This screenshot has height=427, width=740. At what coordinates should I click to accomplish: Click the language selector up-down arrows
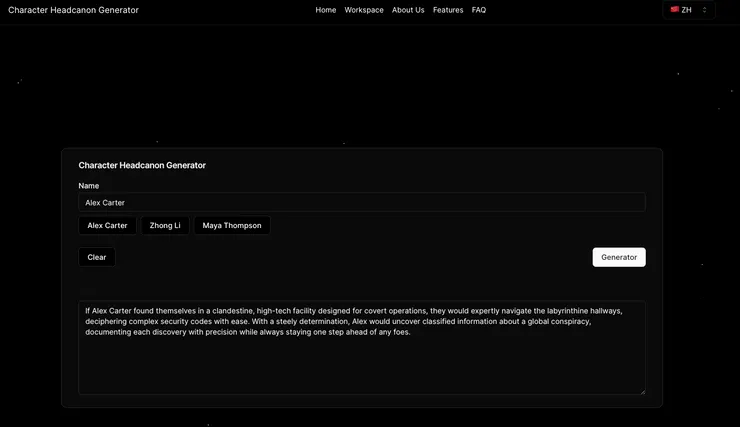pyautogui.click(x=704, y=10)
